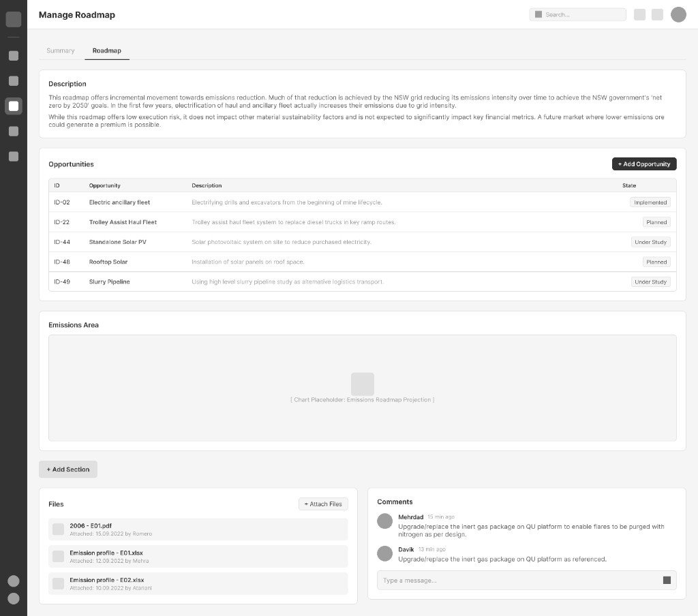The width and height of the screenshot is (698, 616).
Task: Click the Manage Roadmap page title
Action: click(x=77, y=15)
